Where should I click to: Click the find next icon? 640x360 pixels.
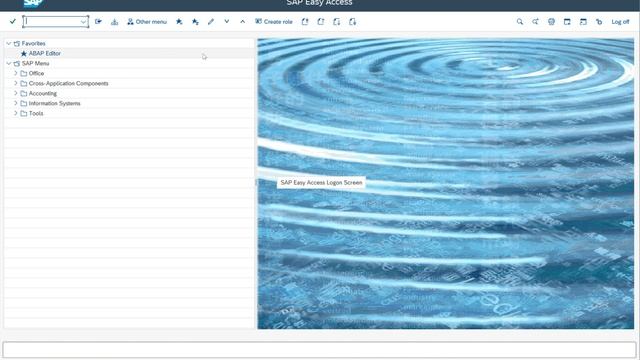[x=535, y=22]
